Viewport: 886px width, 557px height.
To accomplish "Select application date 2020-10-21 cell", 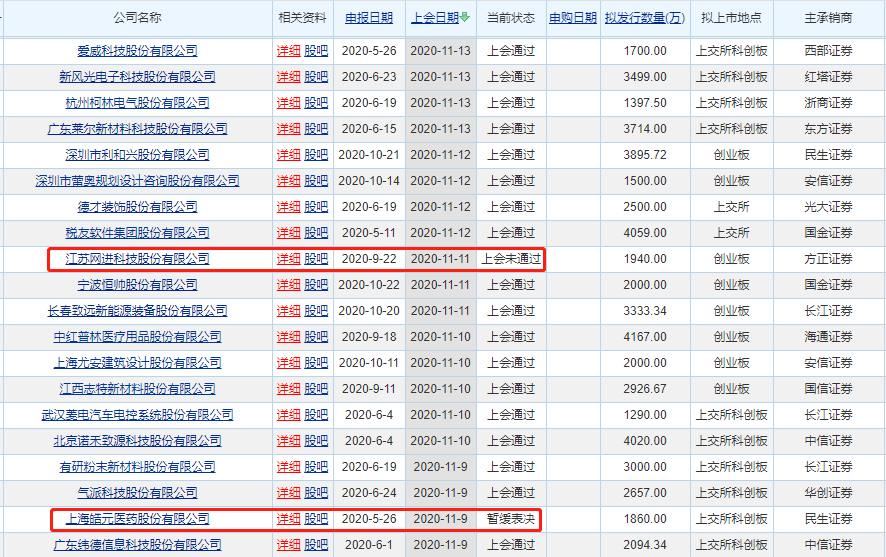I will (x=369, y=155).
